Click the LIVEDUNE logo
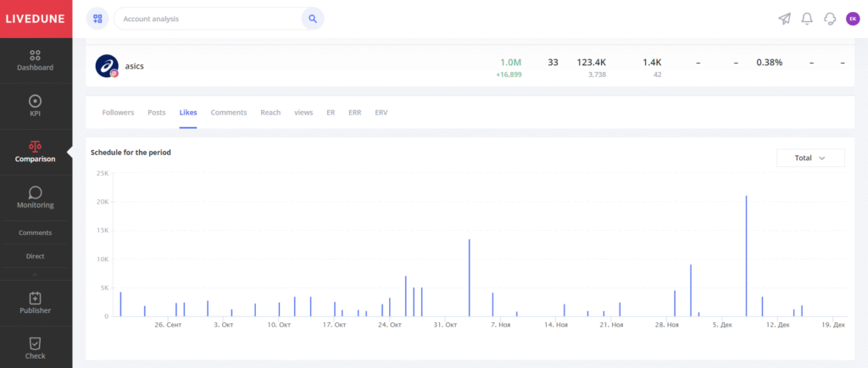 point(36,19)
